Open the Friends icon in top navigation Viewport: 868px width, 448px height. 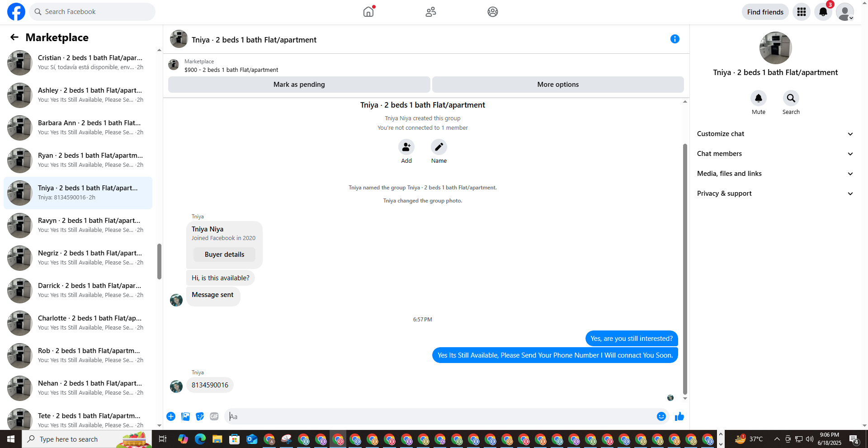click(x=431, y=12)
